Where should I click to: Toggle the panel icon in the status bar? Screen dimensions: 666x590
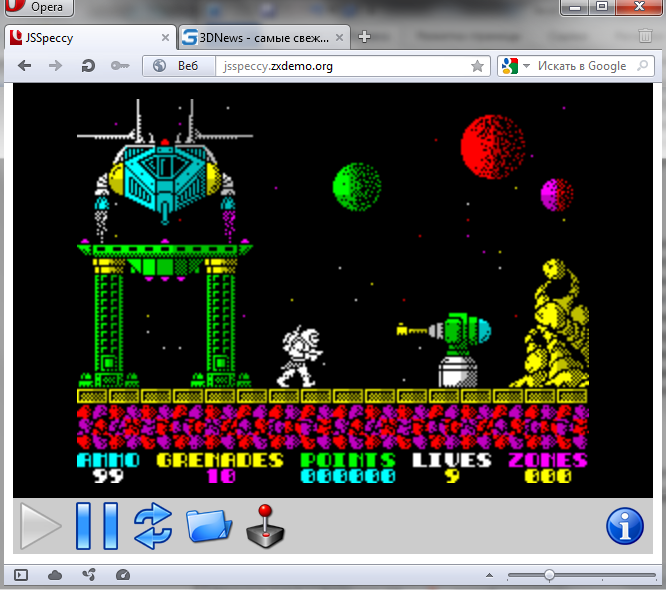(x=22, y=575)
